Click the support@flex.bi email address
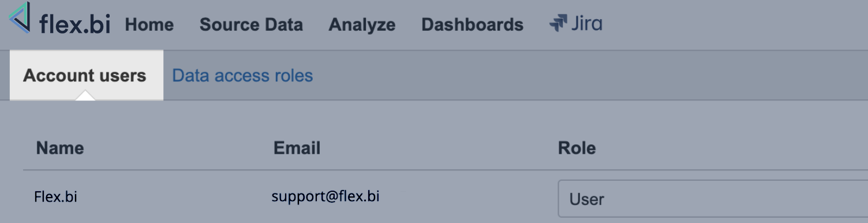This screenshot has width=868, height=223. [x=325, y=196]
